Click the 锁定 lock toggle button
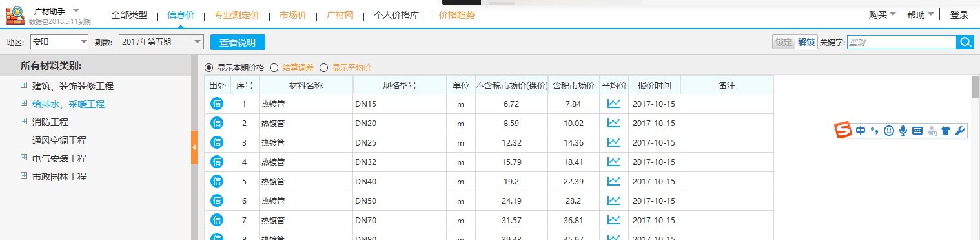 (783, 42)
